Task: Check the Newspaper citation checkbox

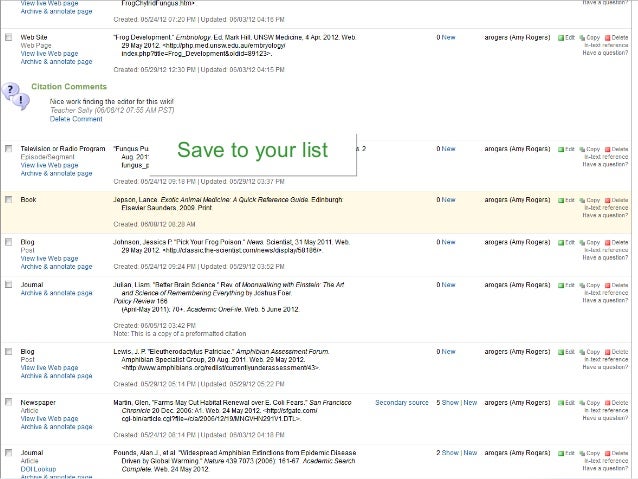Action: pos(9,402)
